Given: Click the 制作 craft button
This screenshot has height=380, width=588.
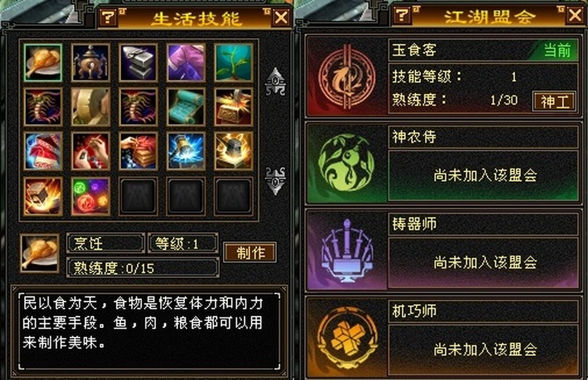Looking at the screenshot, I should point(250,253).
